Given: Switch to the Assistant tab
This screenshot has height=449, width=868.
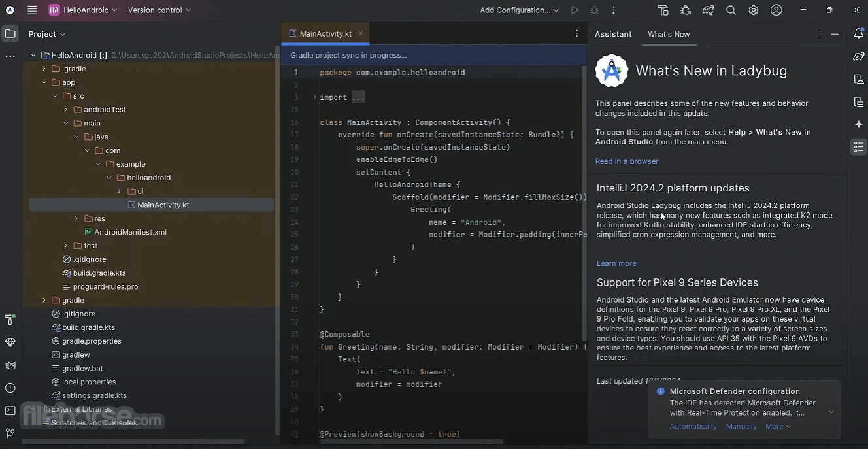Looking at the screenshot, I should (613, 34).
